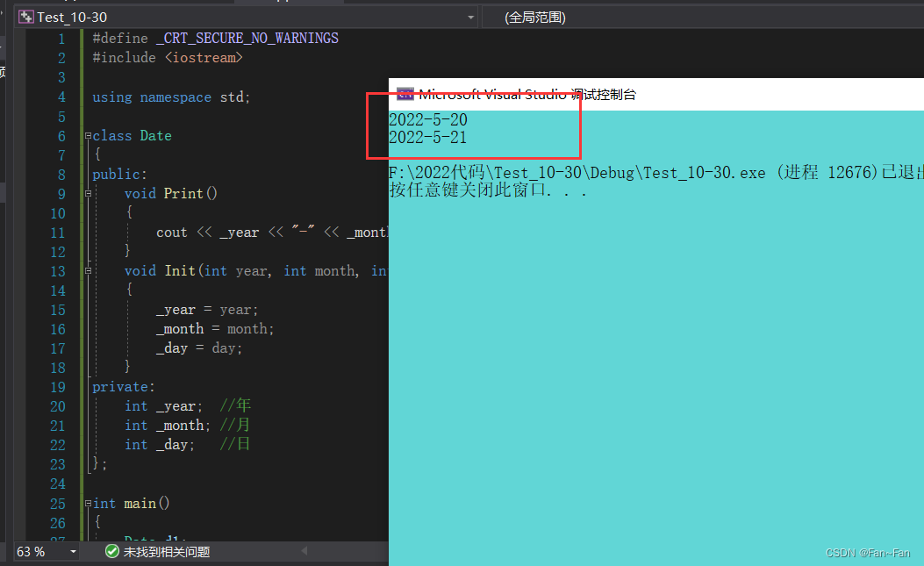Click the public: access specifier
924x566 pixels.
119,175
